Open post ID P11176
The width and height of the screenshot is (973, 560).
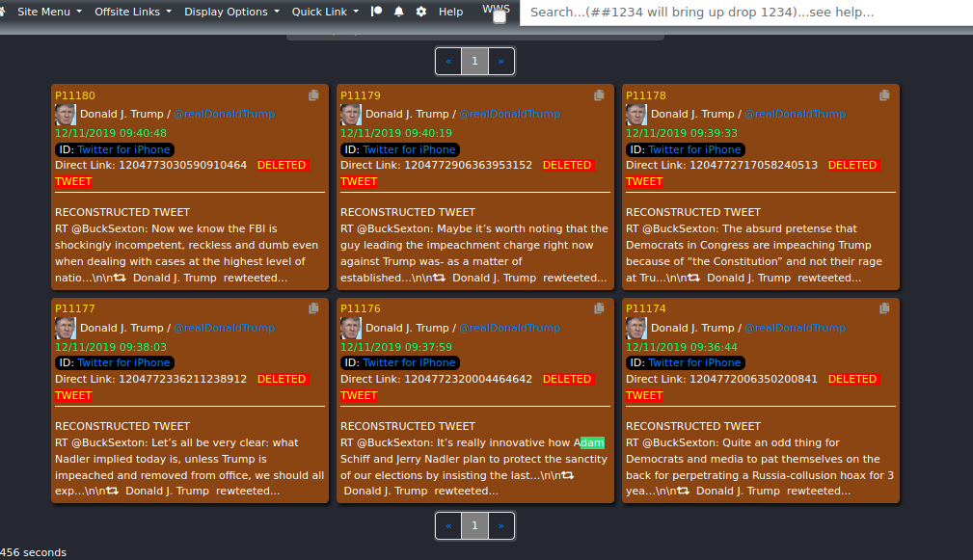(361, 308)
